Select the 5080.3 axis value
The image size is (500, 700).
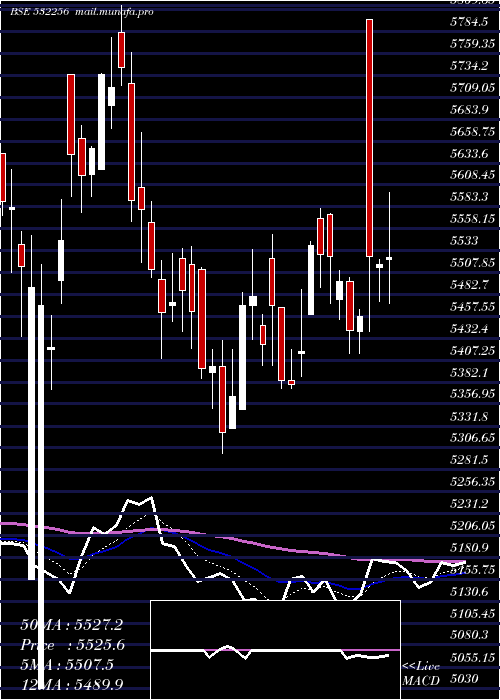pyautogui.click(x=469, y=635)
